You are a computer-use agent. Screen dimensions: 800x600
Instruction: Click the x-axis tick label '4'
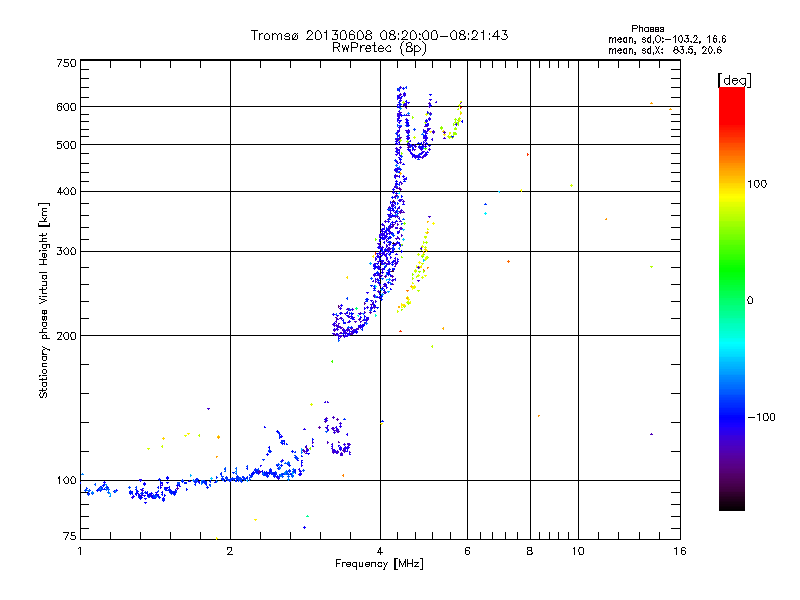[x=380, y=551]
